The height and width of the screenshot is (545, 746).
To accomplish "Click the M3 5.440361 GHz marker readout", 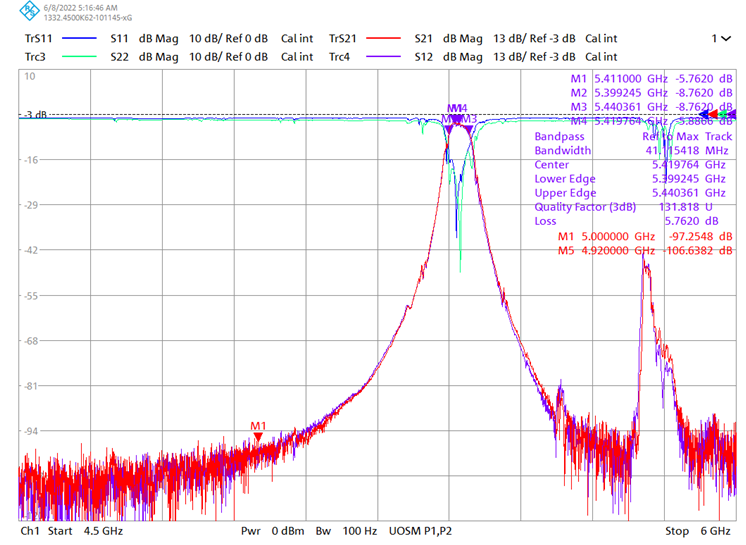I will click(651, 107).
